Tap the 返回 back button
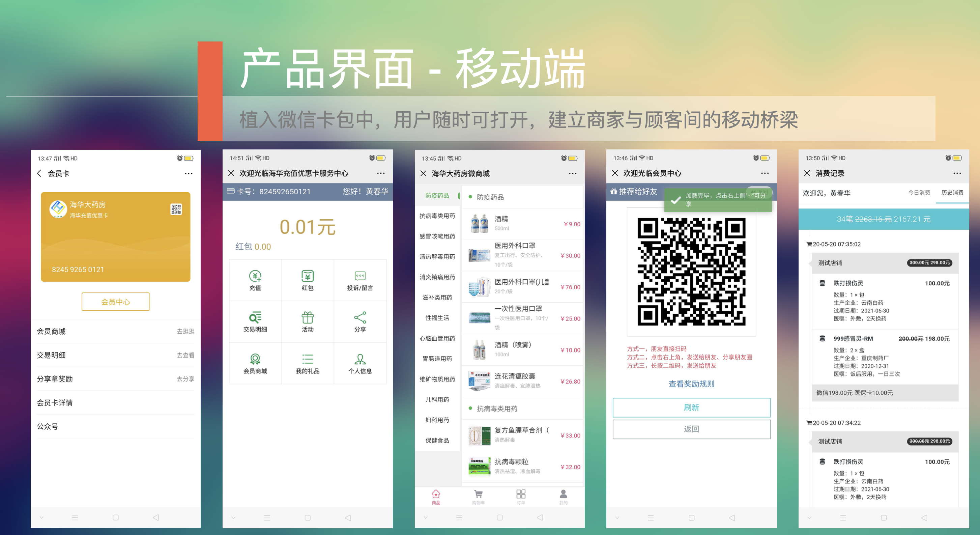The image size is (980, 535). coord(691,429)
